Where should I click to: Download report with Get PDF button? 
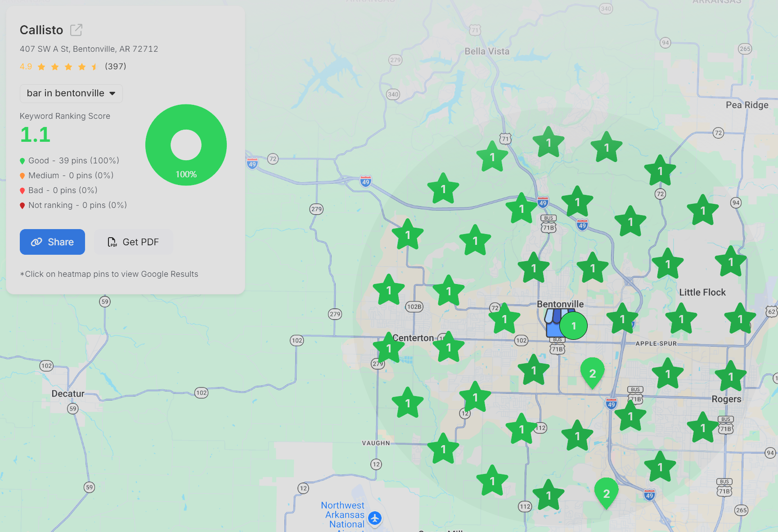pyautogui.click(x=134, y=242)
